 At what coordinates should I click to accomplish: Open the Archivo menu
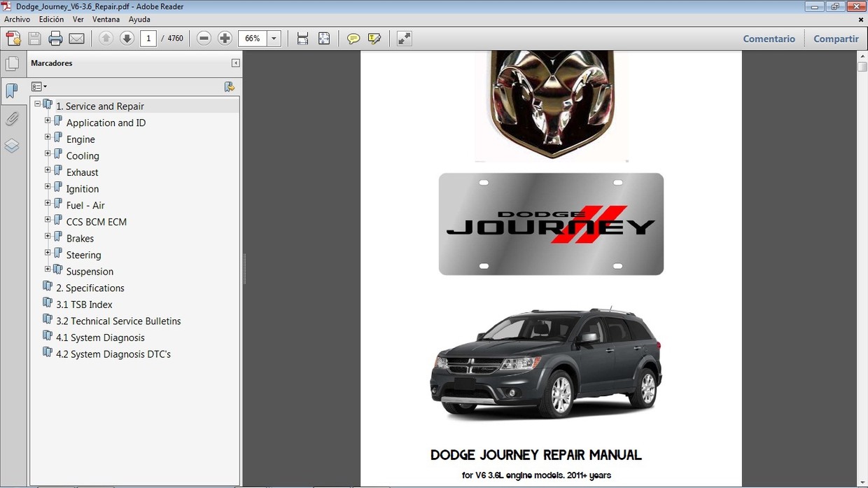pos(17,20)
